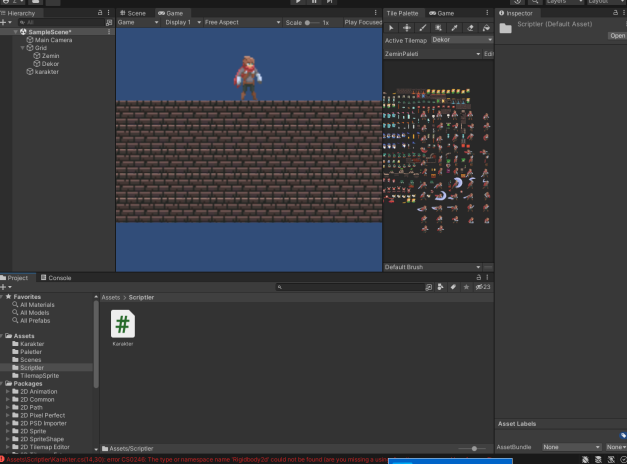
Task: Open the Hierarchy add plus dropdown
Action: coord(6,22)
